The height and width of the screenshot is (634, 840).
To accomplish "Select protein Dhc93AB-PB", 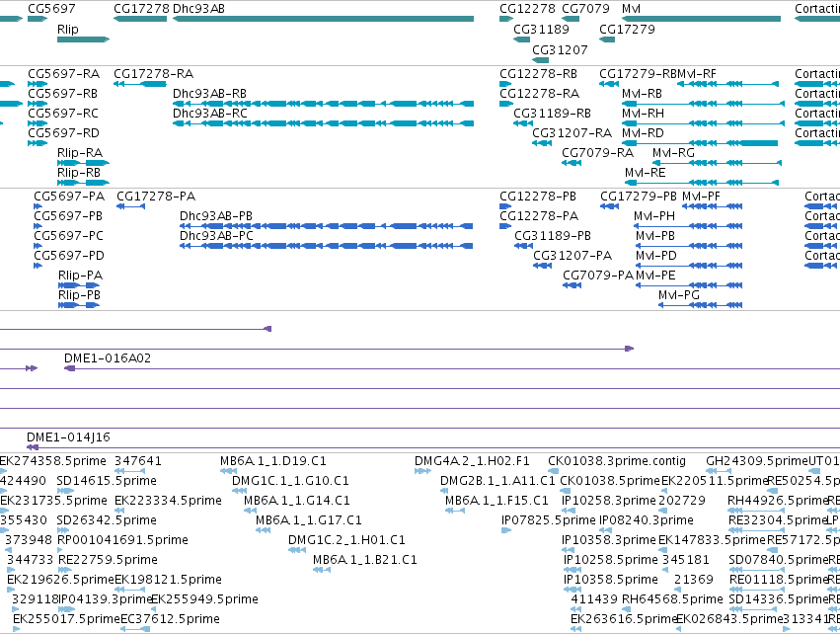I will tap(327, 226).
